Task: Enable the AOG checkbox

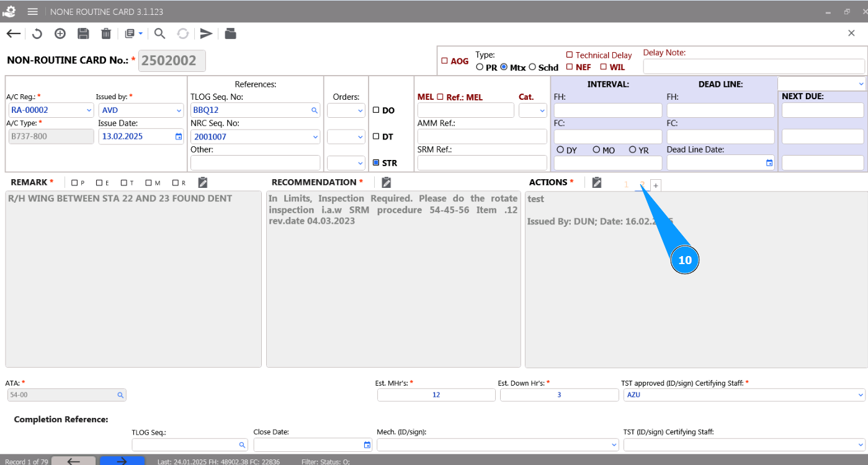Action: (x=444, y=61)
